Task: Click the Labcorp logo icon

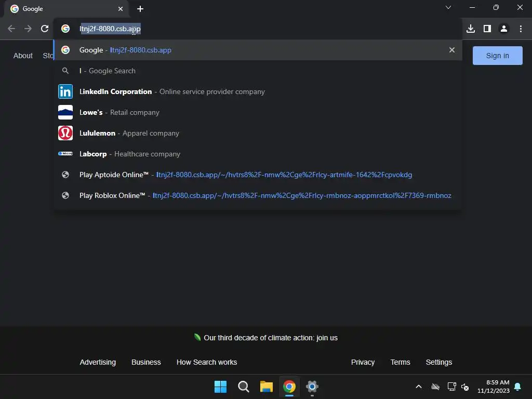Action: click(65, 154)
